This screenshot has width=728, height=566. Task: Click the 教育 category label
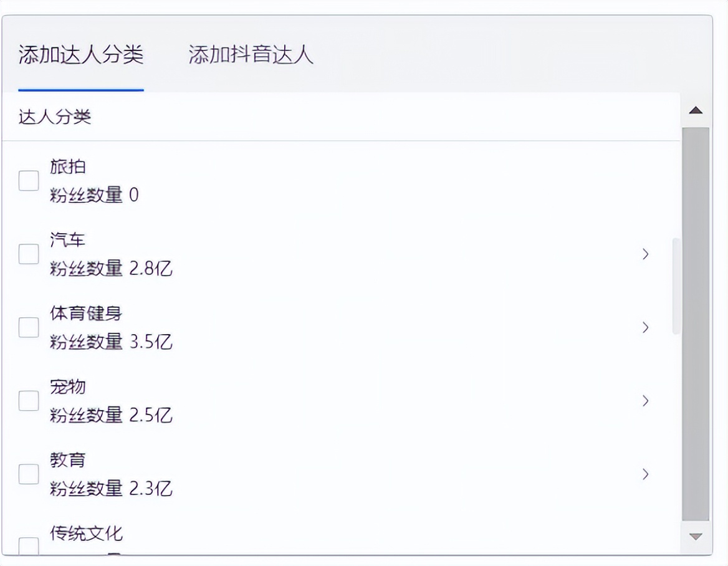pyautogui.click(x=69, y=459)
